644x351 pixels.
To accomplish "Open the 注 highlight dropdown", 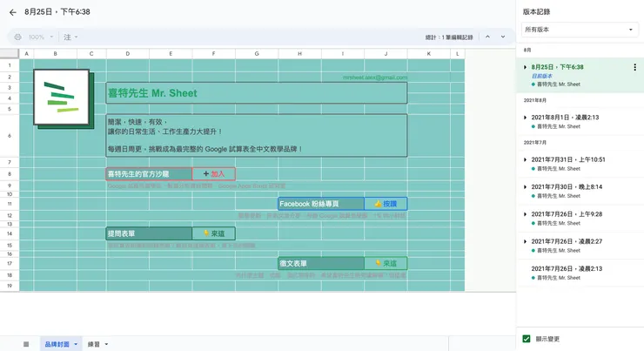I will point(70,37).
